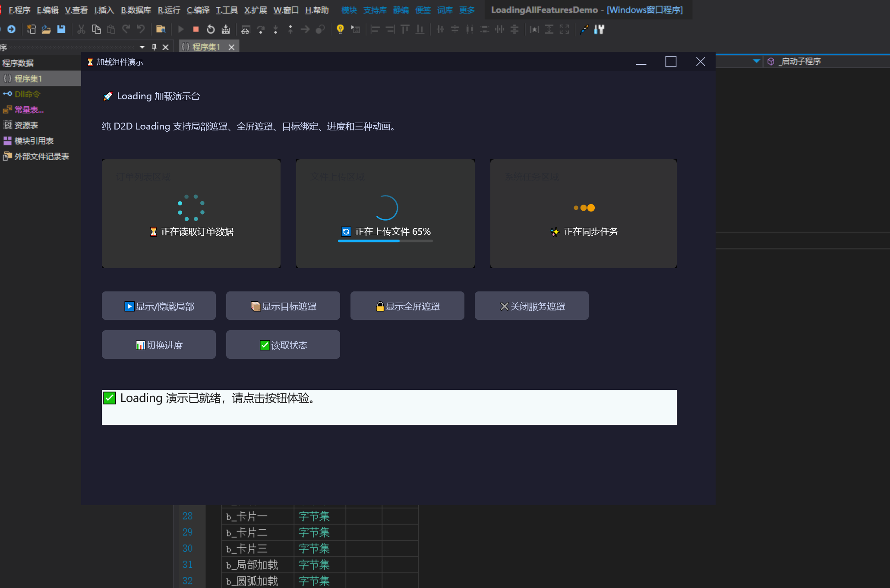The image size is (890, 588).
Task: Close the left side panel
Action: [x=165, y=47]
